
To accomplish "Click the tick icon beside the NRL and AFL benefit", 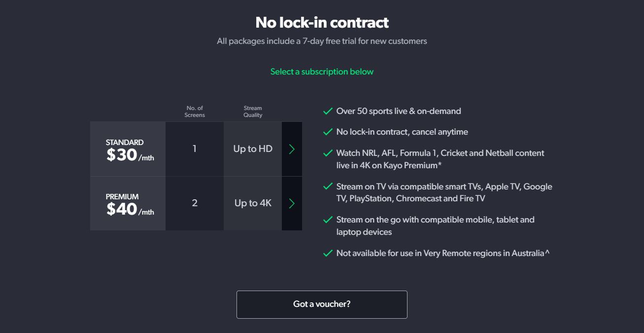I will [x=328, y=153].
